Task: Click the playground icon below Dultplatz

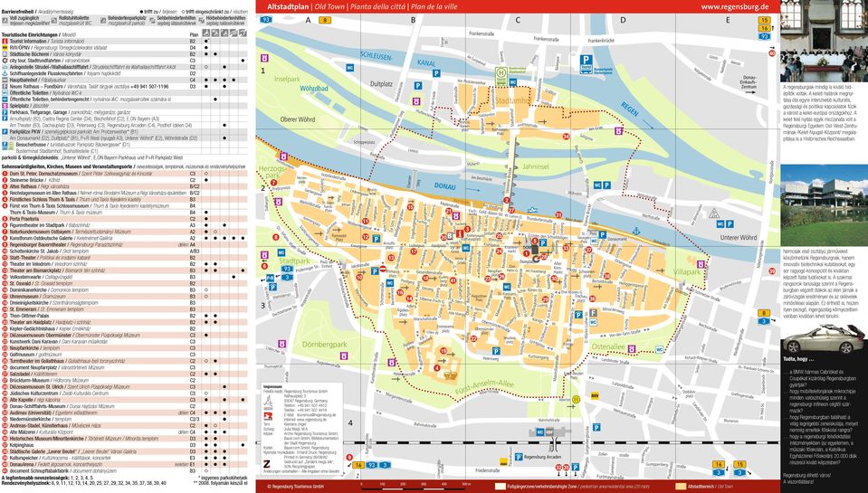Action: [x=415, y=101]
